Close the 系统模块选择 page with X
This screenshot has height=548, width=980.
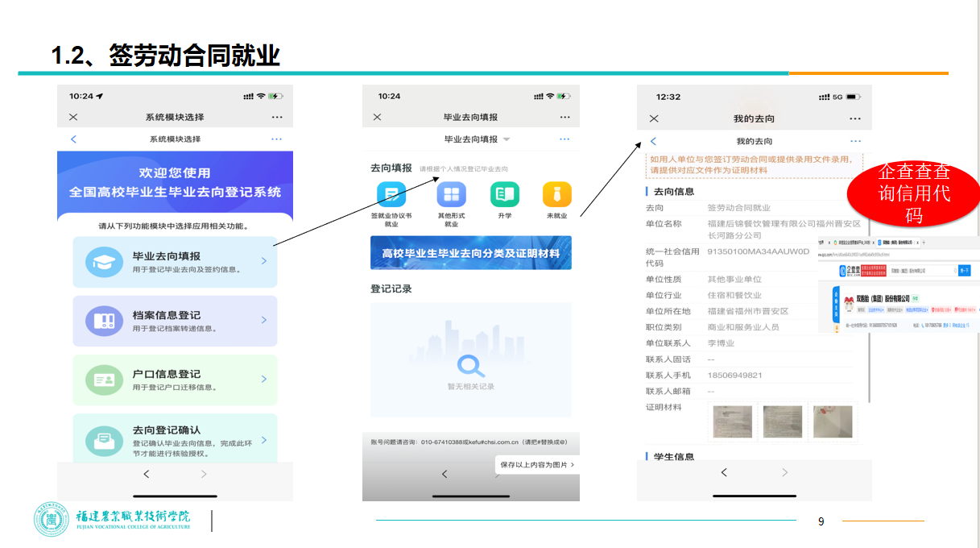tap(73, 118)
